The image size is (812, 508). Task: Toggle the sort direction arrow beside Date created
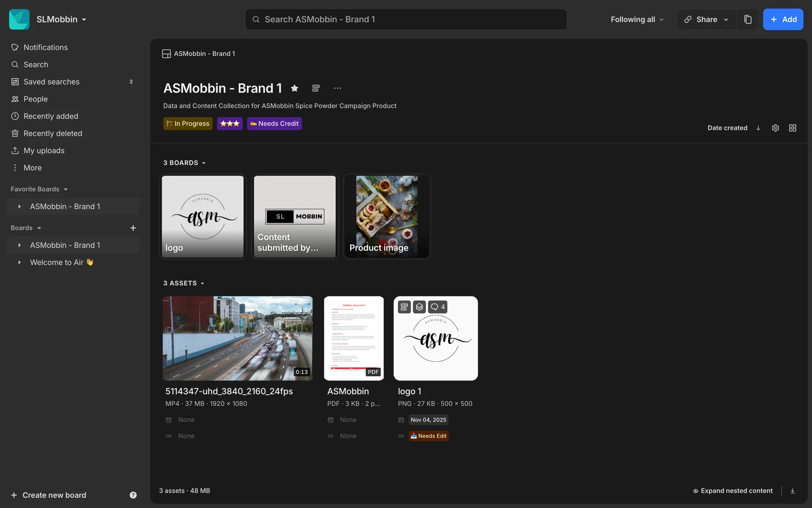(x=758, y=128)
